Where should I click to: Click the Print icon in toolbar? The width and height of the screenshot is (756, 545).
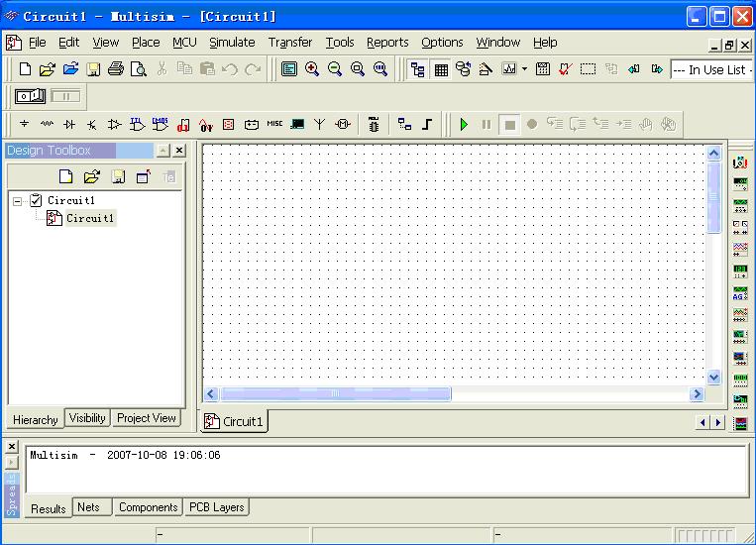[116, 69]
